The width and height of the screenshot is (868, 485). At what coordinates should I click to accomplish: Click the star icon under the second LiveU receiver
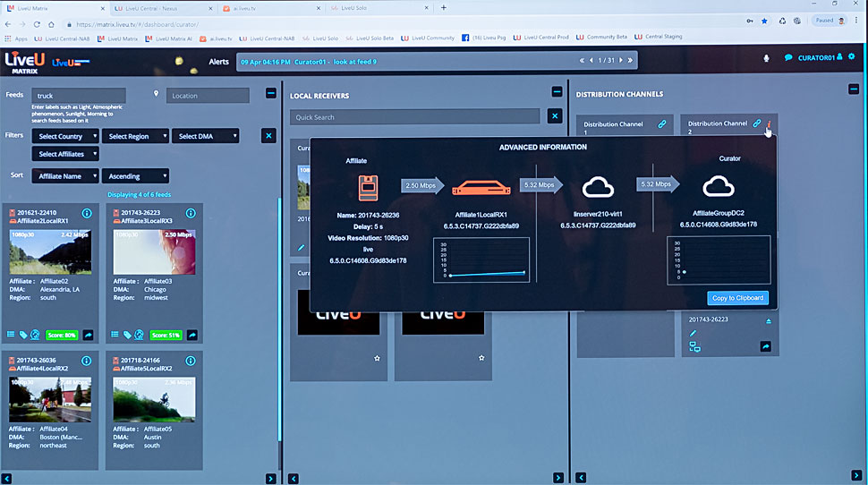481,358
